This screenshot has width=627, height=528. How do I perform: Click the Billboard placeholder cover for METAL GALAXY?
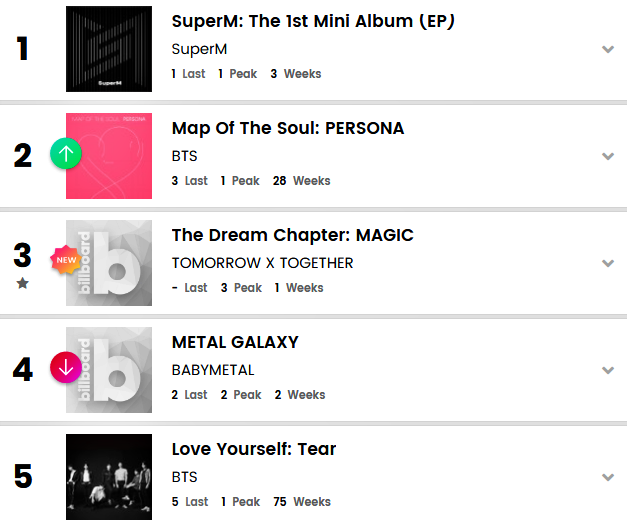click(x=115, y=370)
